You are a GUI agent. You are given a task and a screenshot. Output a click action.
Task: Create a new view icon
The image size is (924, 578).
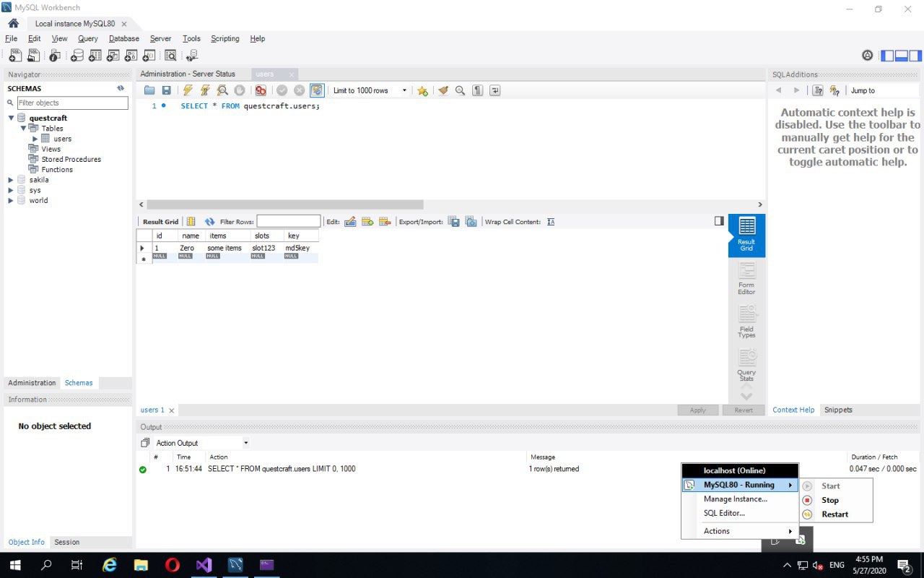pos(113,55)
